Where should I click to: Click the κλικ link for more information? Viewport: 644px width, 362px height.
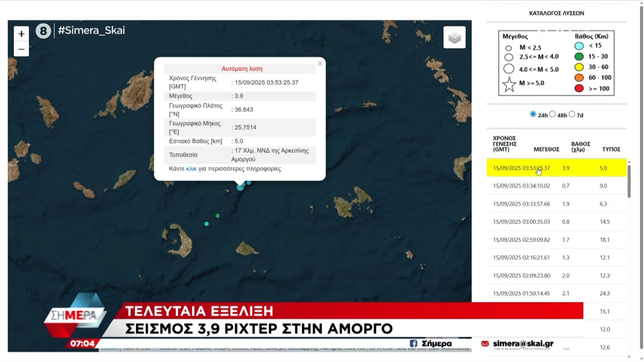click(191, 169)
